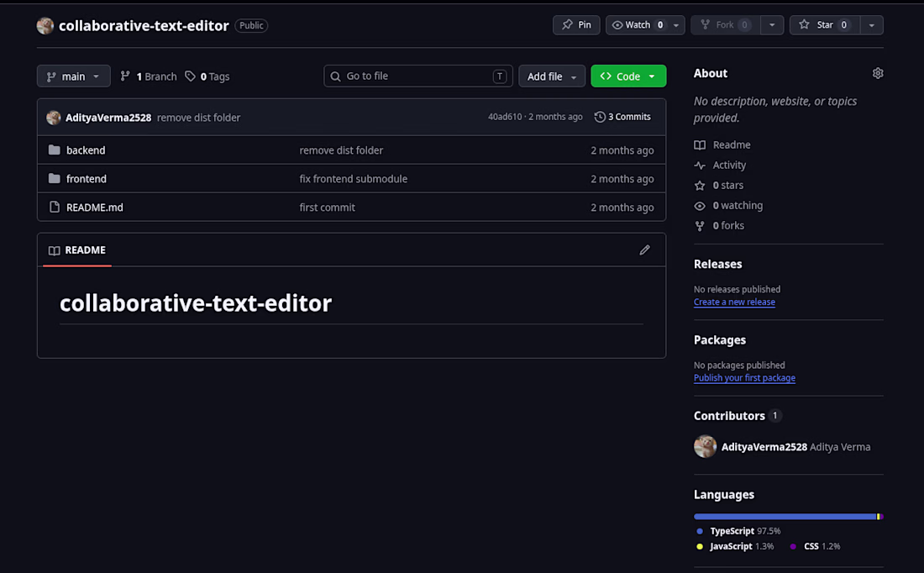
Task: Pin this repository
Action: 576,24
